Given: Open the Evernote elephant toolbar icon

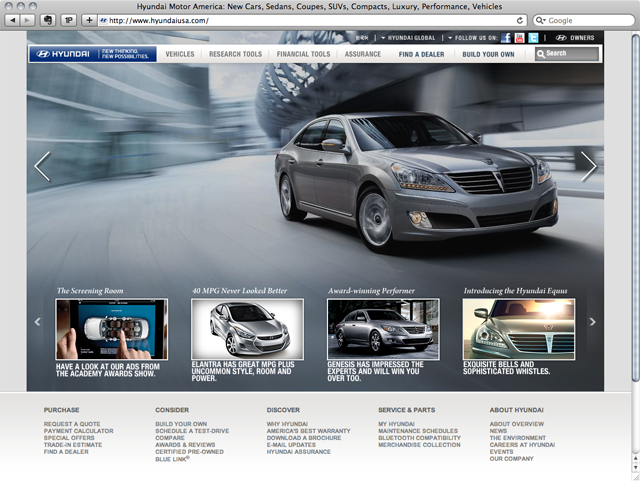Looking at the screenshot, I should click(48, 20).
